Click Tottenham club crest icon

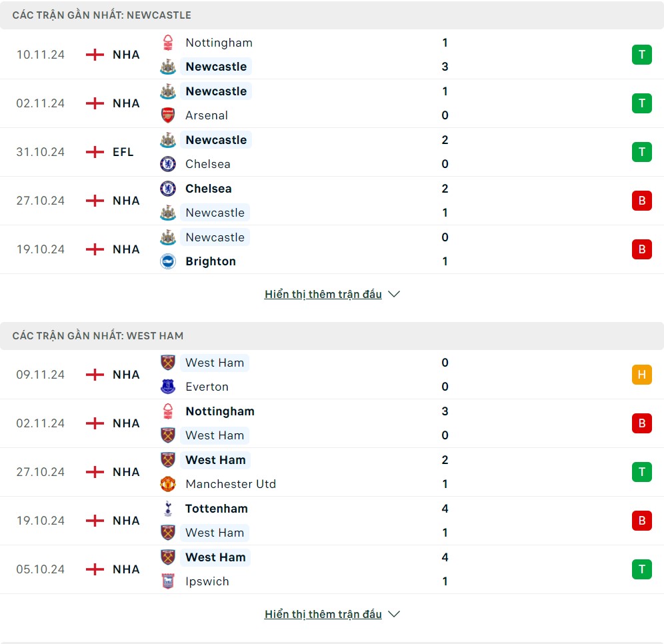point(168,509)
